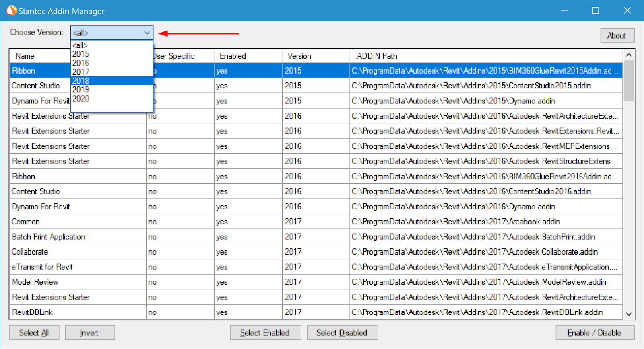Open the About dialog
This screenshot has height=349, width=644.
617,35
